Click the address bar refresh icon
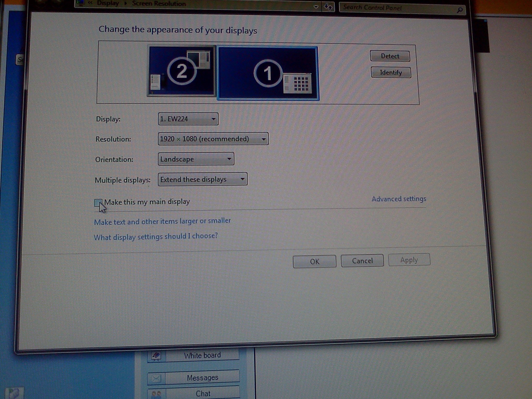This screenshot has height=399, width=532. [328, 7]
